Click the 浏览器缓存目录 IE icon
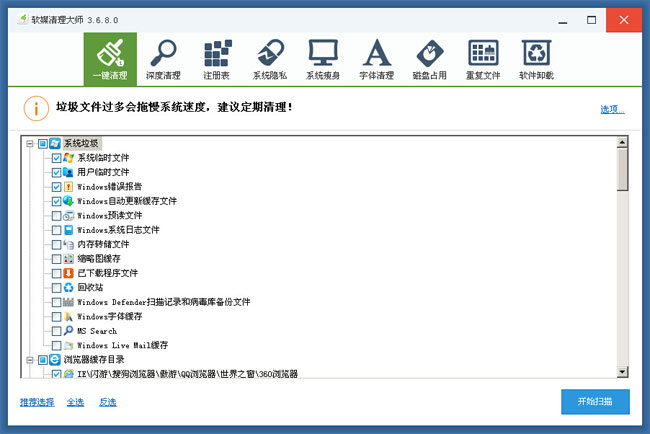 click(55, 359)
